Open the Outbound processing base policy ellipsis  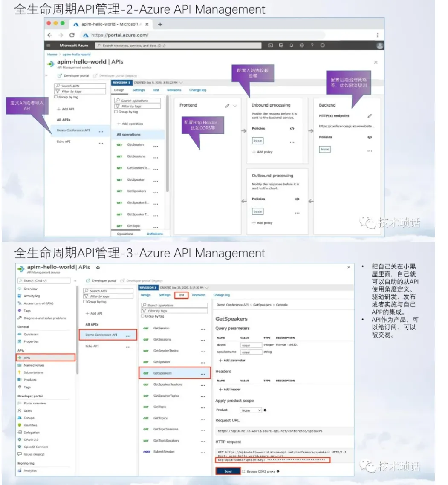point(298,213)
